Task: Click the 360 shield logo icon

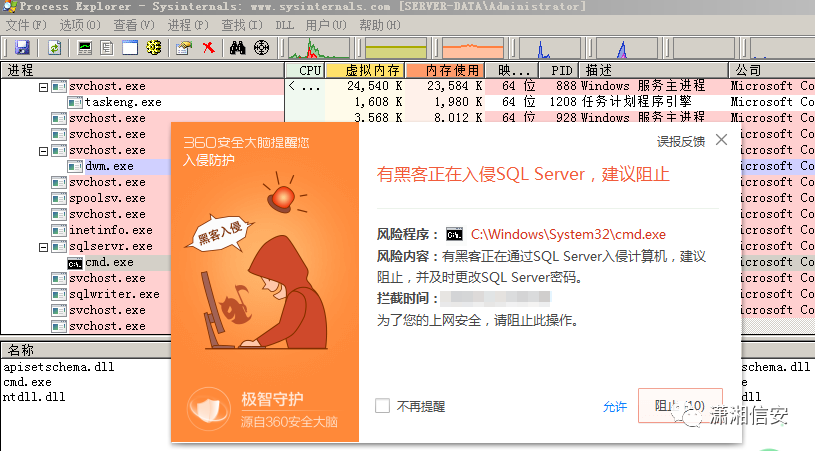Action: (209, 408)
